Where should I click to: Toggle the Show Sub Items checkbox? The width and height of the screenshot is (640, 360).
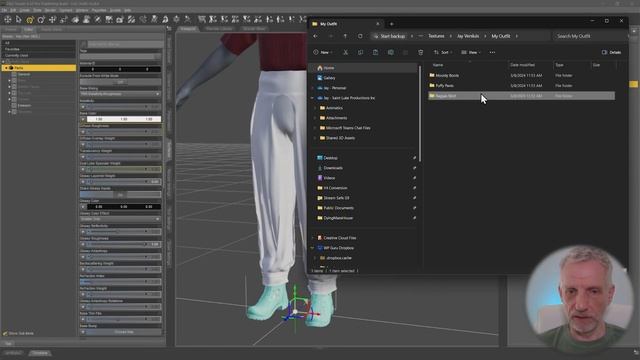pyautogui.click(x=5, y=333)
